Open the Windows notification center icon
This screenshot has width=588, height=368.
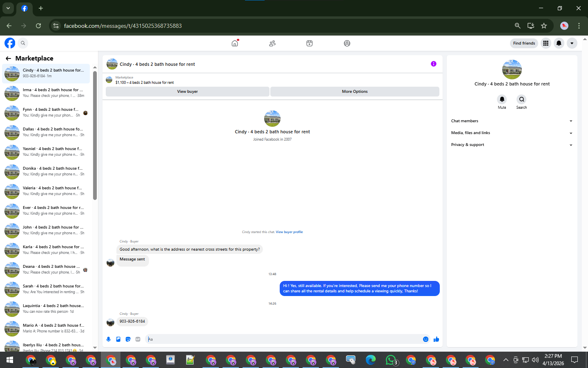[x=575, y=360]
